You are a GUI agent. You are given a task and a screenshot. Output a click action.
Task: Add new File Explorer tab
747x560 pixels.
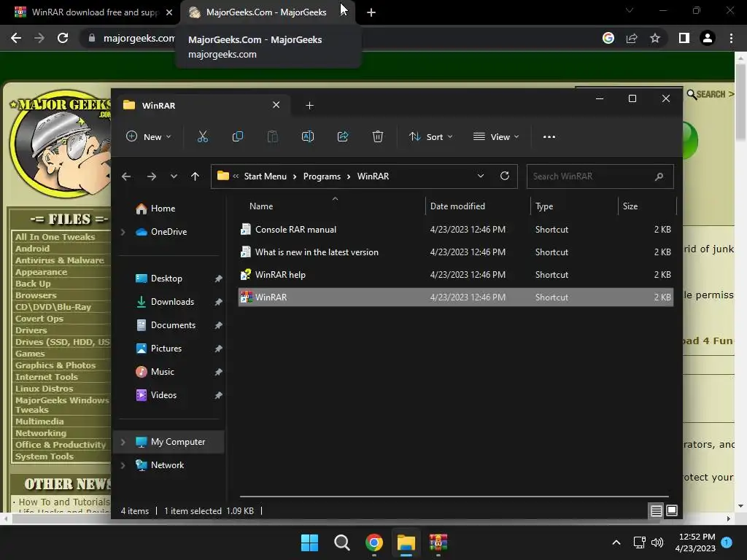coord(309,105)
